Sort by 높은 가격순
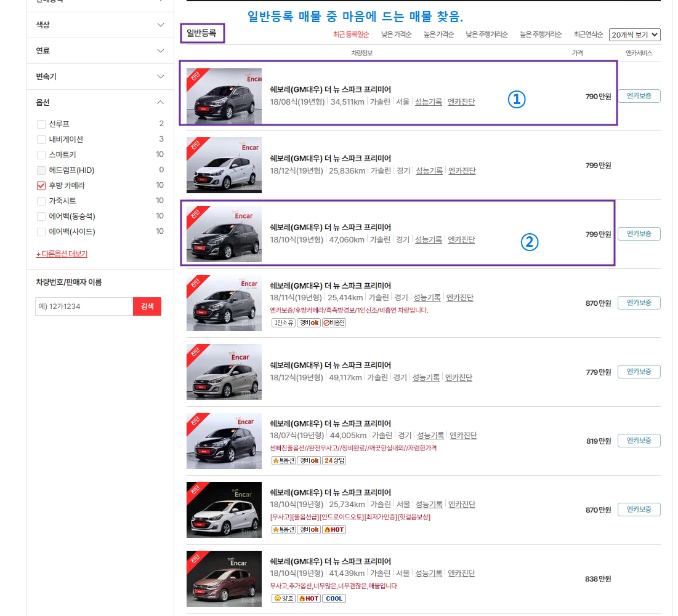This screenshot has width=678, height=616. point(438,34)
